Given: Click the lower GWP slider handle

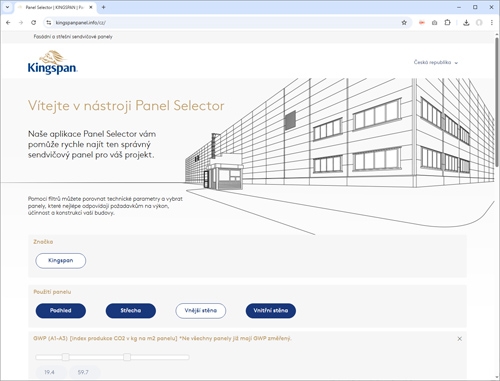Looking at the screenshot, I should pyautogui.click(x=66, y=357).
